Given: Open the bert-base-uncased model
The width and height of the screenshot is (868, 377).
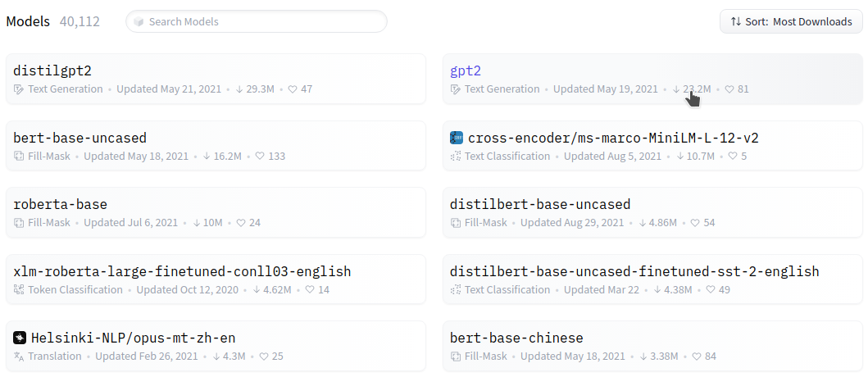Looking at the screenshot, I should (80, 138).
